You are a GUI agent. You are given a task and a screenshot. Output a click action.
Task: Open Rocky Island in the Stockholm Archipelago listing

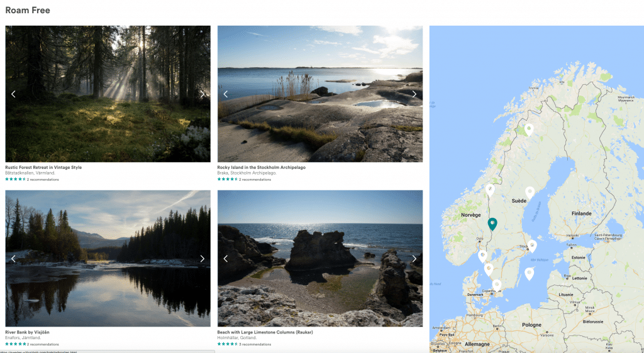(x=261, y=167)
